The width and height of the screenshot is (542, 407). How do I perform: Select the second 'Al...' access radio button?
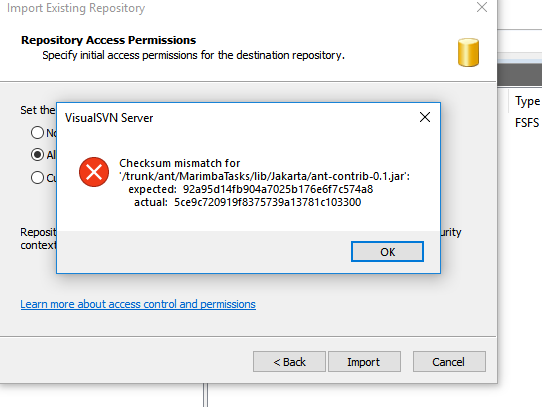37,155
